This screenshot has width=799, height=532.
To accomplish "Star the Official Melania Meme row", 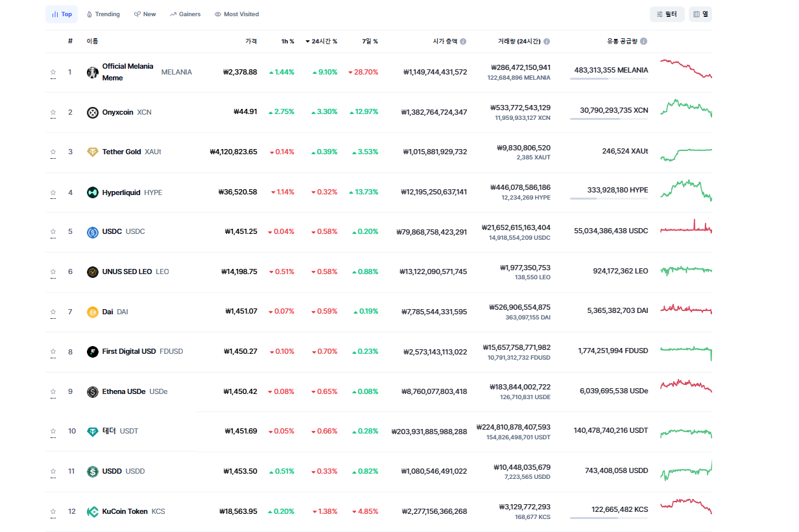I will [53, 73].
